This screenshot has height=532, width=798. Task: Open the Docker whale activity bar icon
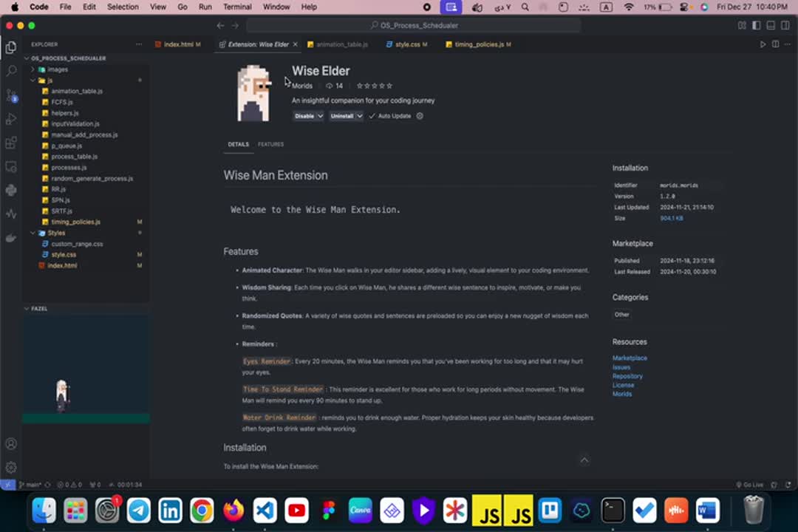tap(10, 238)
